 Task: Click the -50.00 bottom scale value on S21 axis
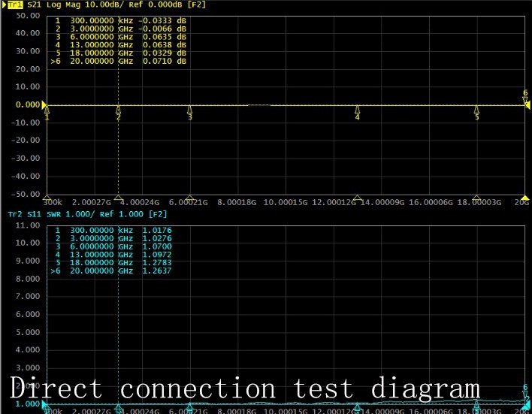[x=26, y=195]
